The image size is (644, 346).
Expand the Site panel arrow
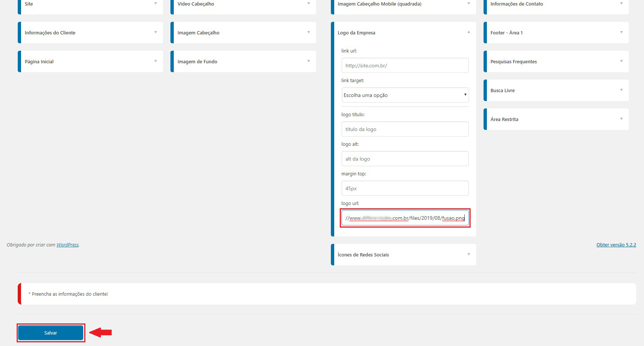(156, 4)
